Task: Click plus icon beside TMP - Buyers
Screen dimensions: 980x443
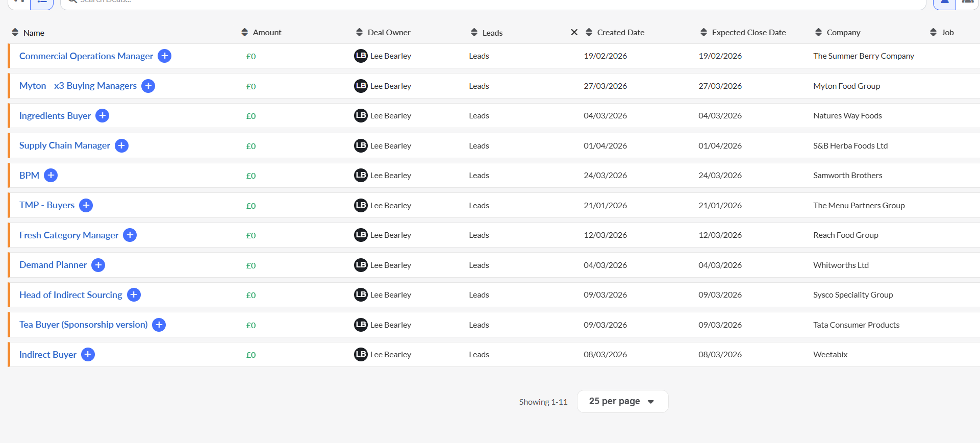Action: coord(86,205)
